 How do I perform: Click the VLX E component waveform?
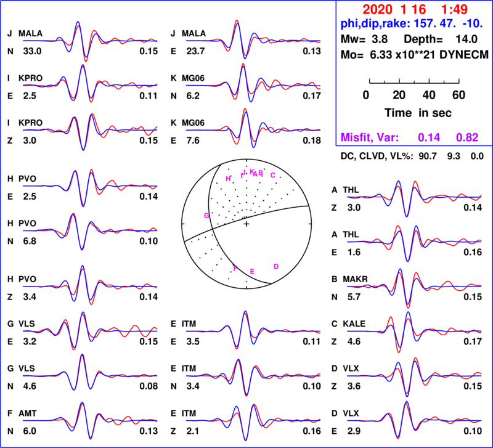[x=414, y=420]
